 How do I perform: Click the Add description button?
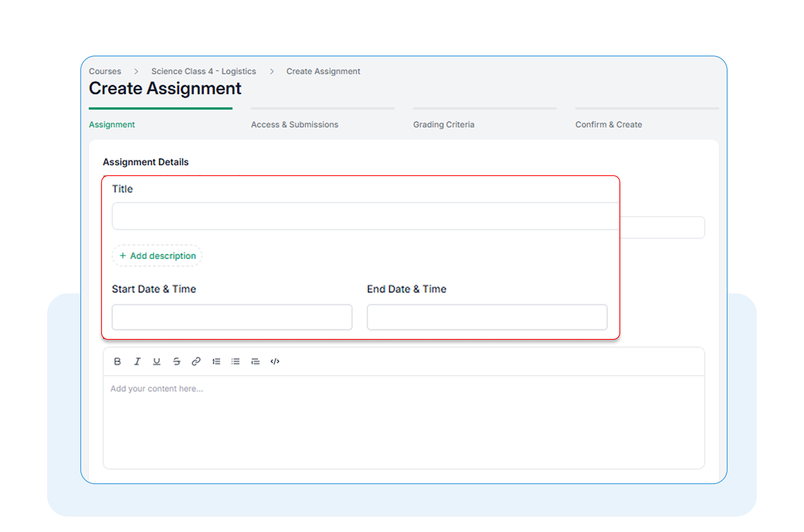coord(157,256)
